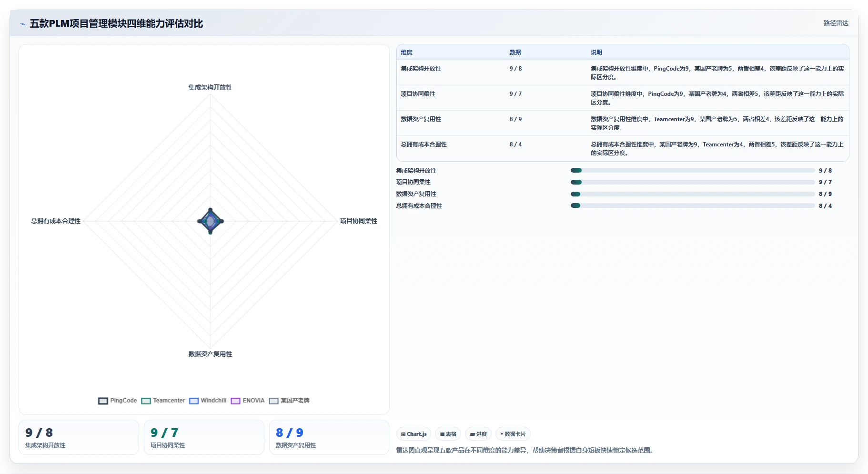Click the radar polygon at chart center
The height and width of the screenshot is (474, 868).
(x=210, y=221)
